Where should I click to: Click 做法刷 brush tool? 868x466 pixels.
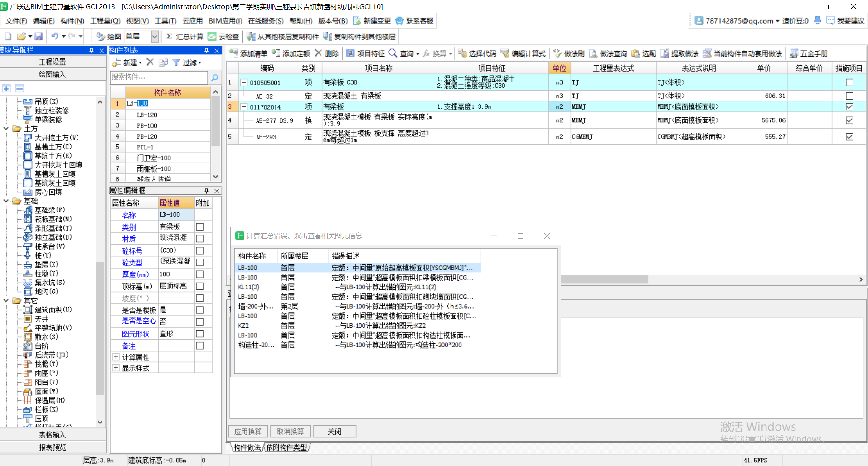point(569,53)
